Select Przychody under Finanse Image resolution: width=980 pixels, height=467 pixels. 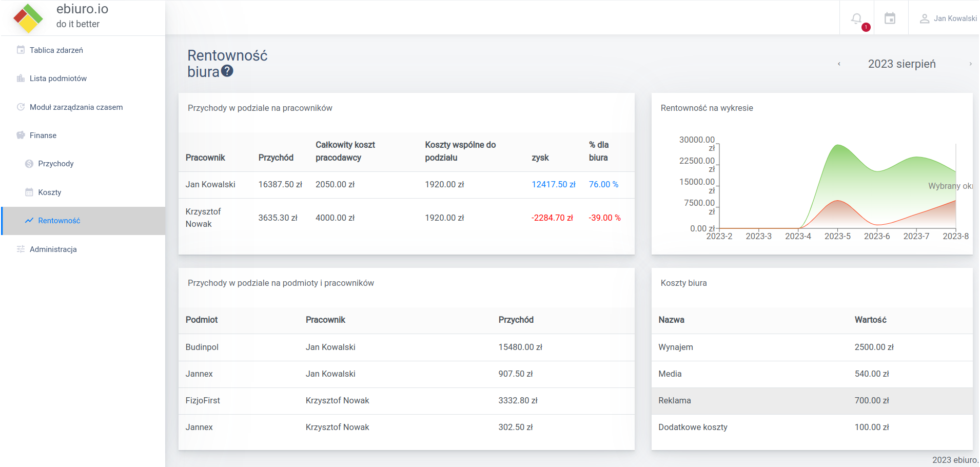point(56,164)
